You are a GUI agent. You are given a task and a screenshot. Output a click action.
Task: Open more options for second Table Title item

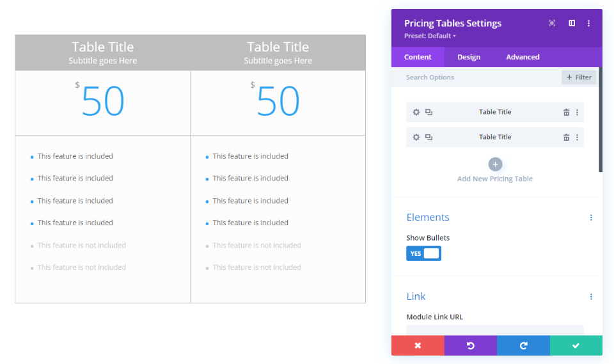click(x=577, y=137)
